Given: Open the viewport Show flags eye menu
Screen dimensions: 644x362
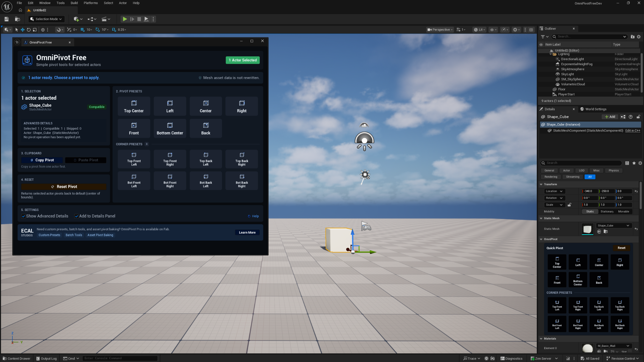Looking at the screenshot, I should pos(493,30).
